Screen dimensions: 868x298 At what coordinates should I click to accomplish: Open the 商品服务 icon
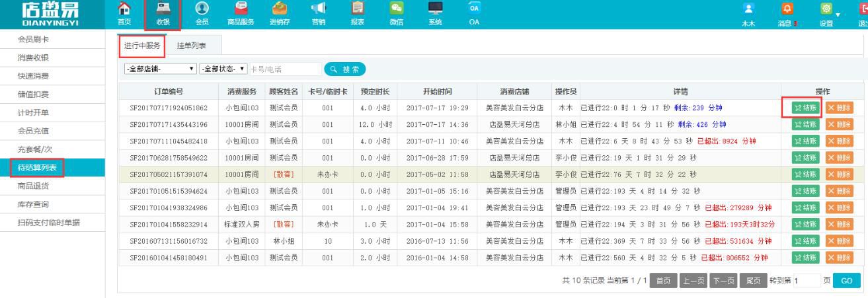click(x=241, y=9)
